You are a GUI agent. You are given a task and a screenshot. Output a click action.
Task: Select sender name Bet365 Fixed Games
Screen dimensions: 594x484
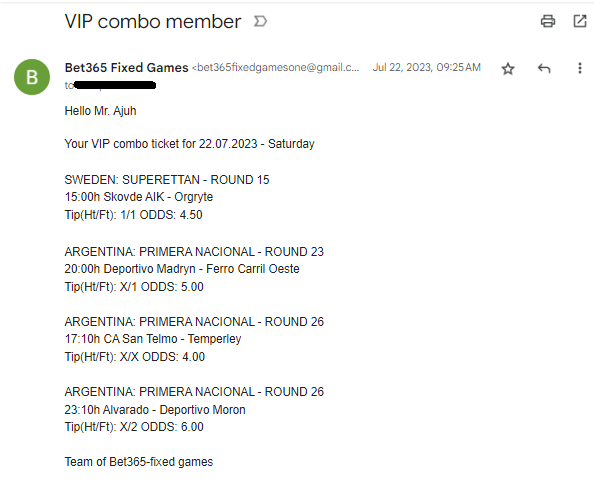(x=127, y=68)
